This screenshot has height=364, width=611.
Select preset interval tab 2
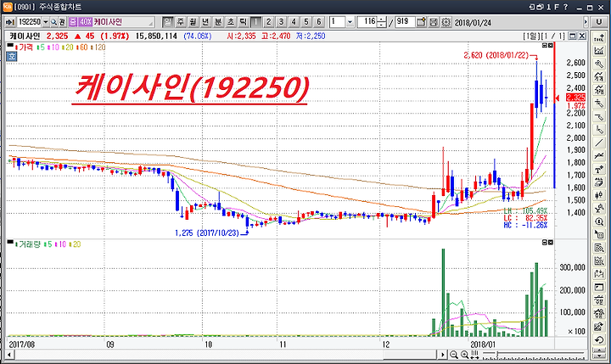[268, 22]
